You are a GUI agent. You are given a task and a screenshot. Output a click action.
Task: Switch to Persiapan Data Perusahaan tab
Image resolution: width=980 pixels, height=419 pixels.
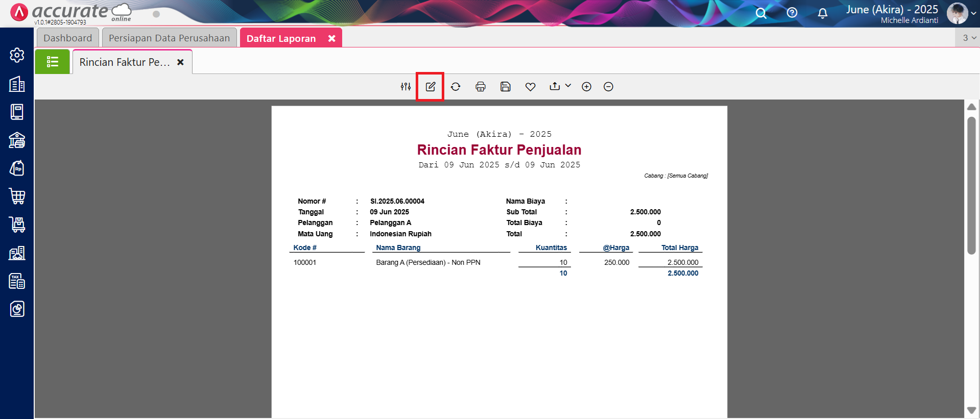[169, 38]
